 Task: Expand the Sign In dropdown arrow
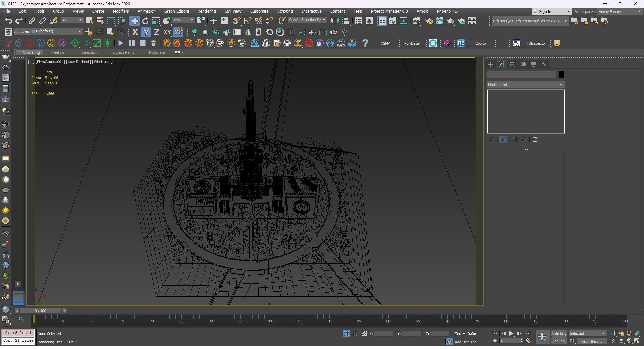point(568,12)
